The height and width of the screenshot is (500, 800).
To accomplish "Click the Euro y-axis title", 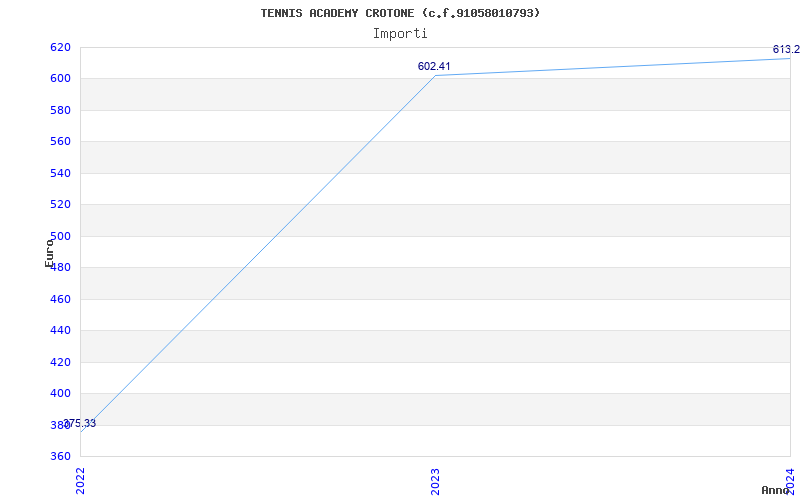I will pyautogui.click(x=49, y=253).
